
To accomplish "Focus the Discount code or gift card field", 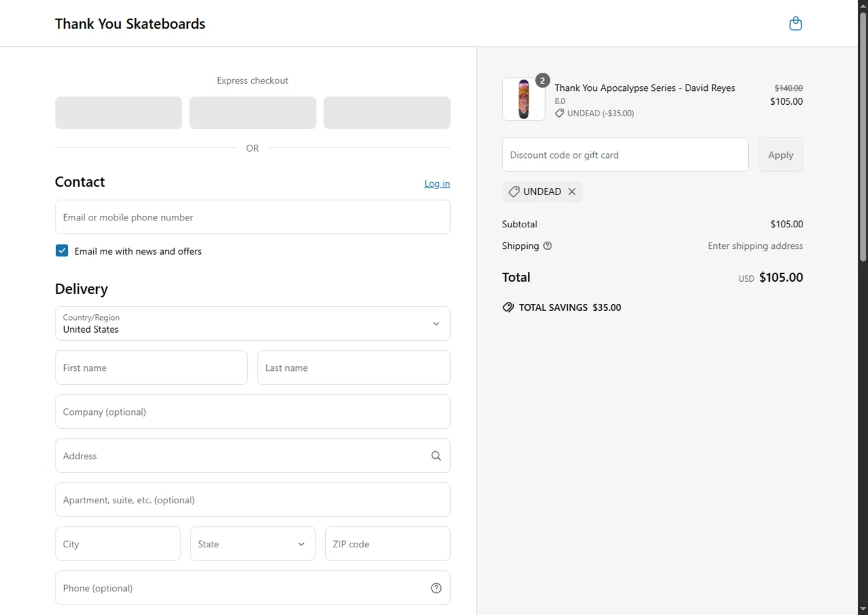I will pos(626,154).
